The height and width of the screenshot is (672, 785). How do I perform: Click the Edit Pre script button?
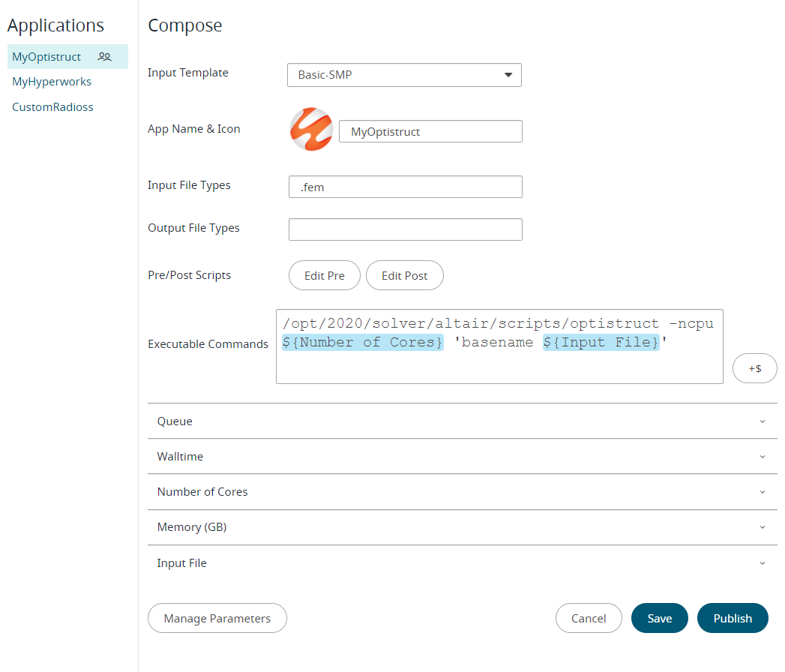pyautogui.click(x=325, y=275)
